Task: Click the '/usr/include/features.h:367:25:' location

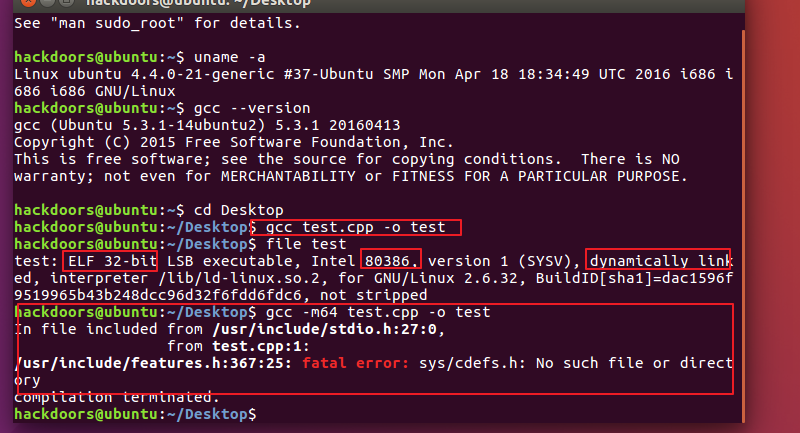Action: point(153,363)
